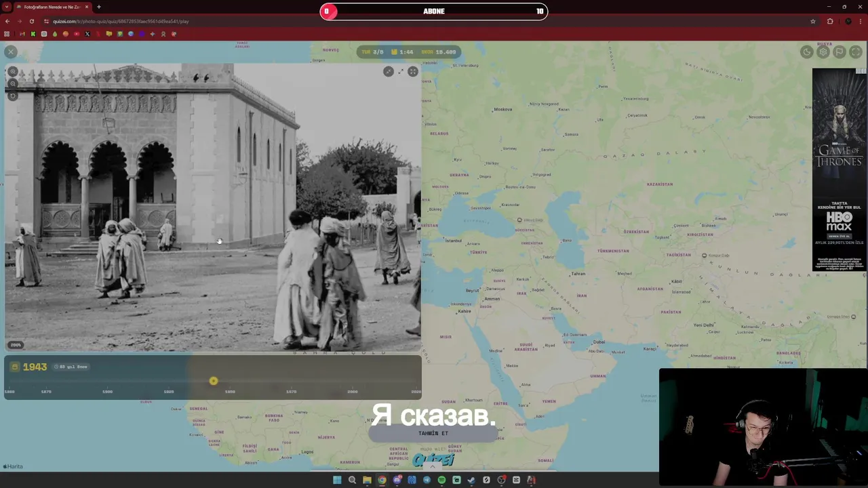Image resolution: width=868 pixels, height=488 pixels.
Task: Open the YouTube bookmark
Action: coord(76,34)
